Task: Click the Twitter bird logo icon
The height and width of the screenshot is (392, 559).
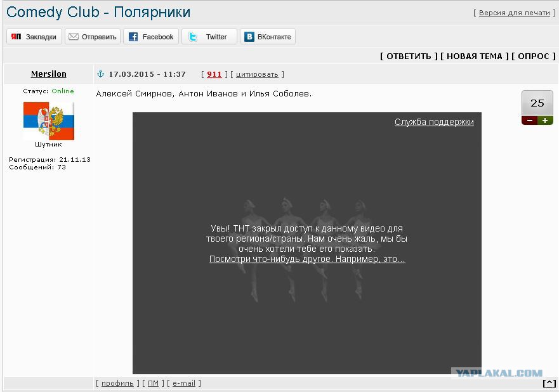Action: tap(193, 37)
